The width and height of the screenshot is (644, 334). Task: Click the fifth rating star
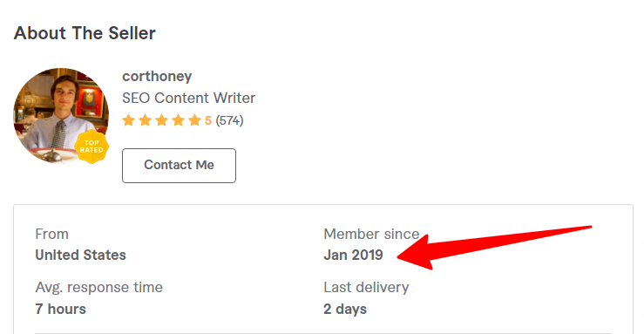coord(194,120)
